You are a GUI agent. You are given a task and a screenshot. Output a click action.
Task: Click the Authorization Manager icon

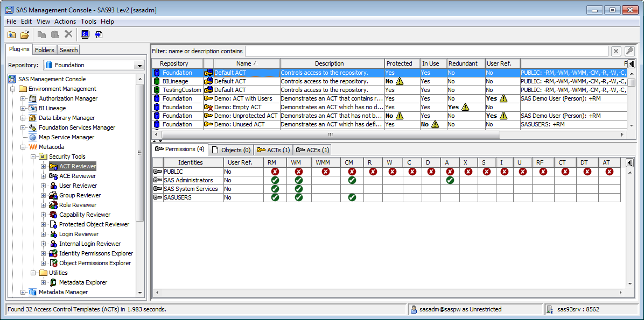click(x=32, y=98)
